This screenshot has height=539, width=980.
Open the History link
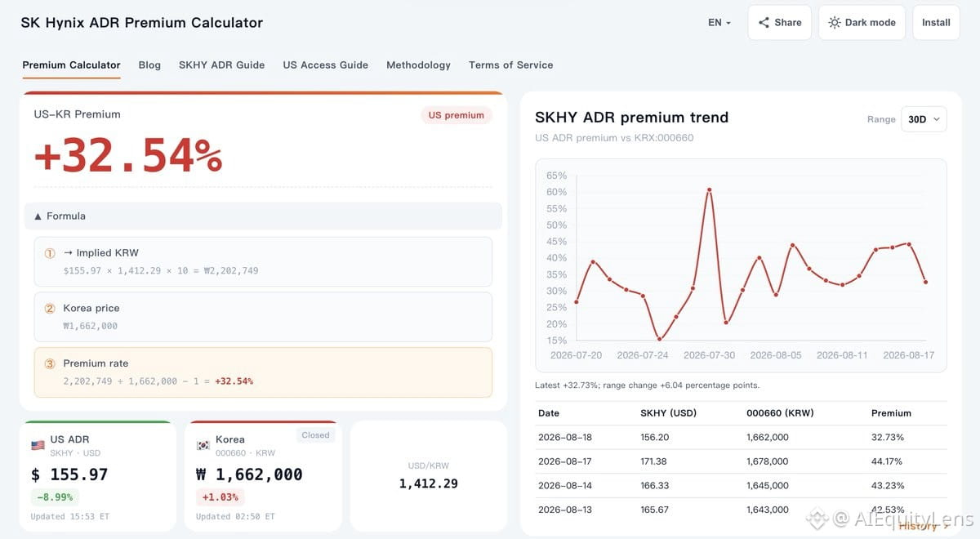click(x=924, y=526)
